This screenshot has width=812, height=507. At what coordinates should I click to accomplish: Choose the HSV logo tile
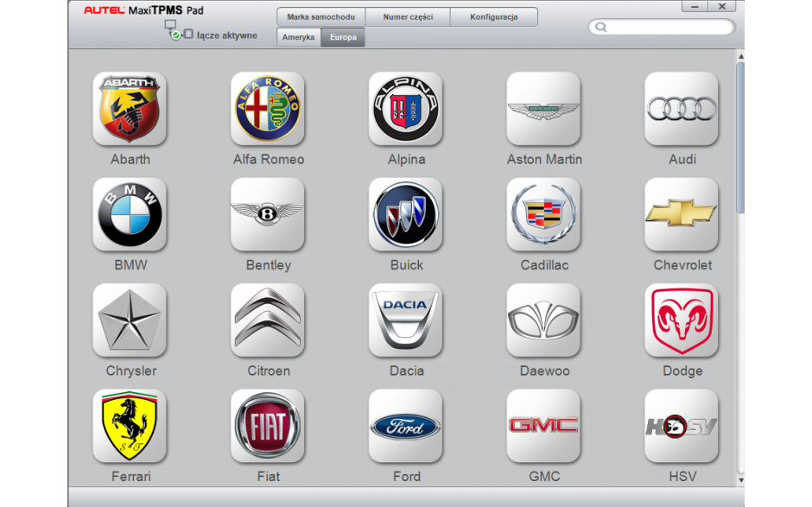[682, 426]
